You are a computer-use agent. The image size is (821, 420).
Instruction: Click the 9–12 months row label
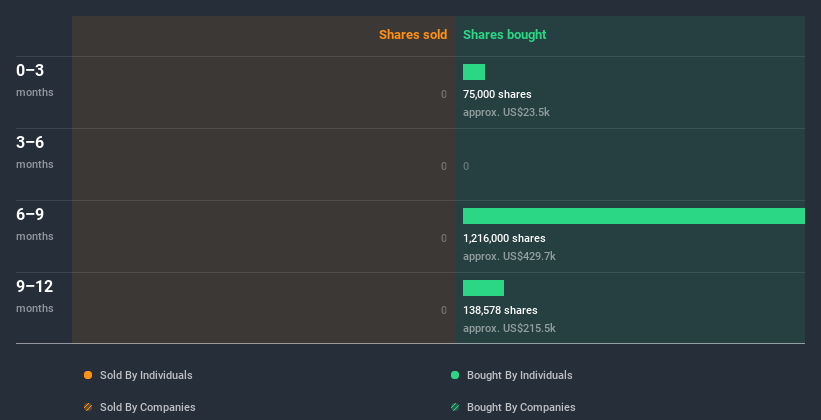[x=35, y=296]
